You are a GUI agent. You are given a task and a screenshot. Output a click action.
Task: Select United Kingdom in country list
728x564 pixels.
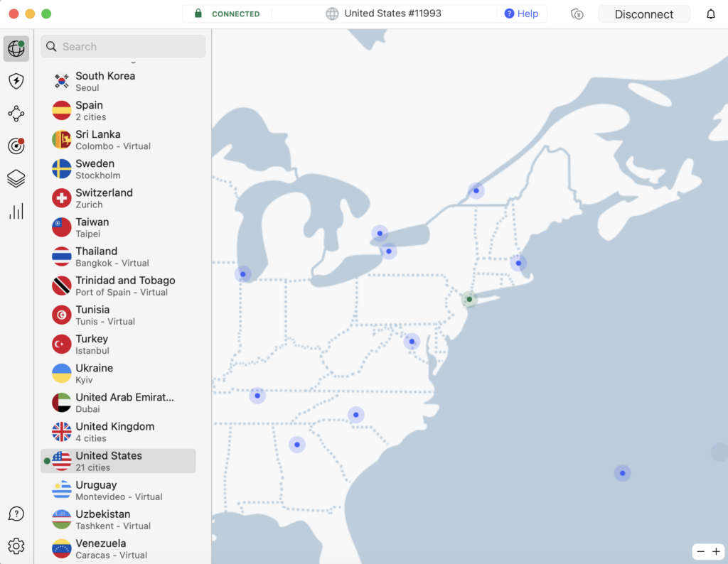tap(119, 432)
